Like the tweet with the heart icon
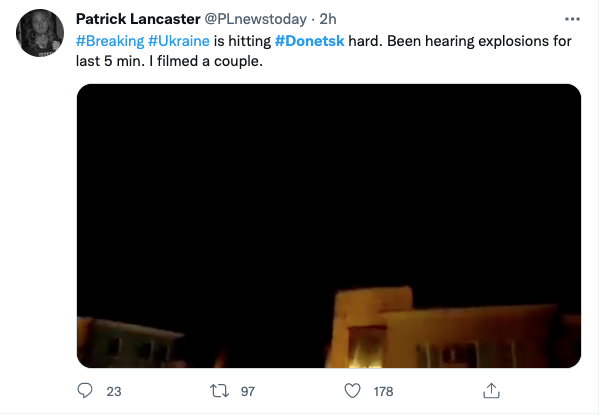 352,391
